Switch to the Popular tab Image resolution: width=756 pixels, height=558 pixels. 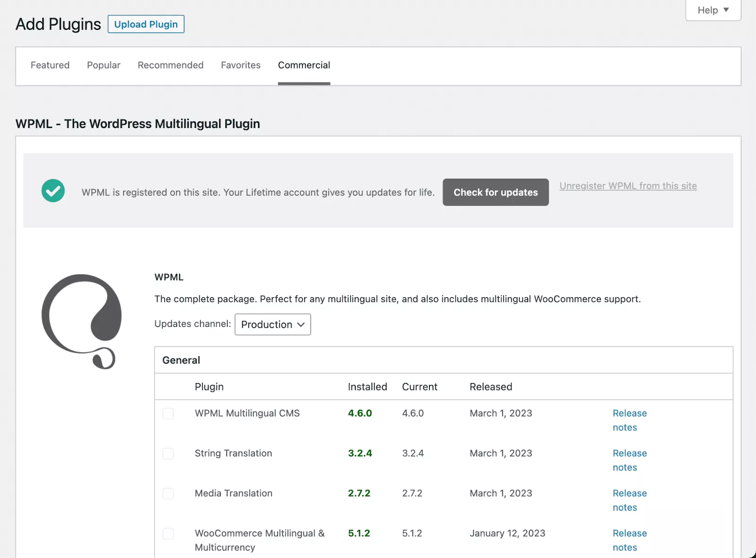coord(103,65)
